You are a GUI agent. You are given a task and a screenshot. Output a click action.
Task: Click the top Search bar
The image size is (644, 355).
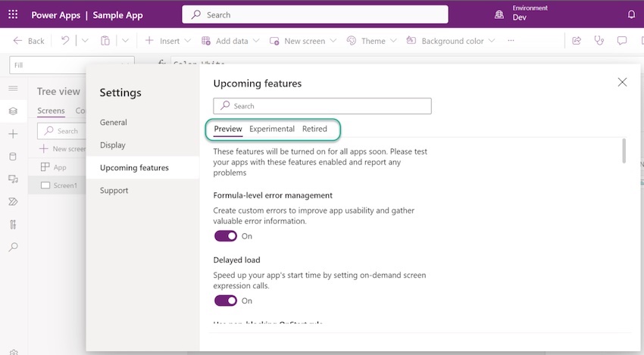coord(315,15)
